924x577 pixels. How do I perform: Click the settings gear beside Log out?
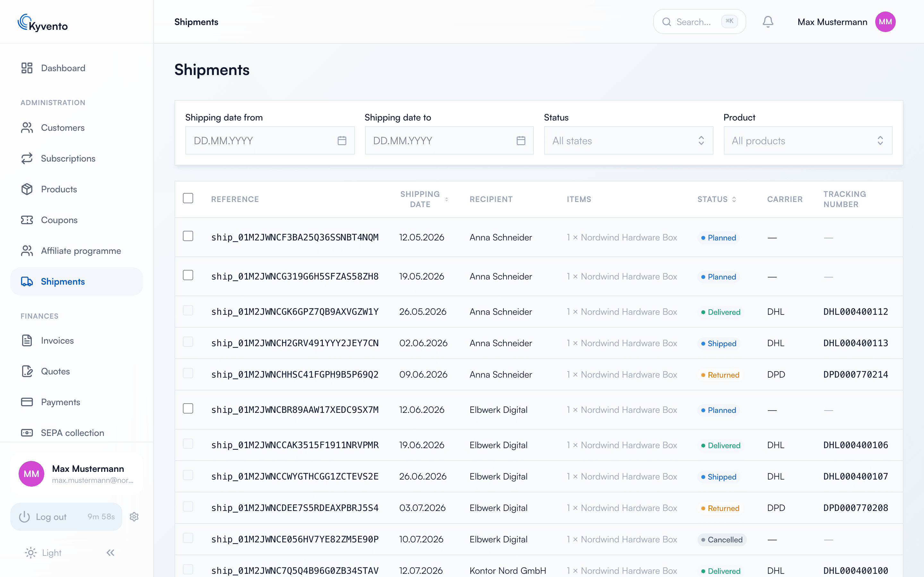(x=134, y=517)
